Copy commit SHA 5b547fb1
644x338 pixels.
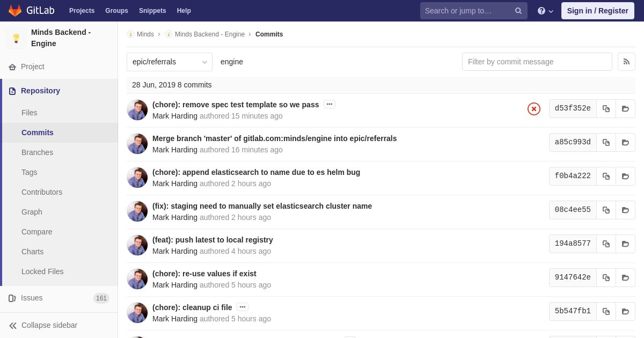(x=606, y=311)
